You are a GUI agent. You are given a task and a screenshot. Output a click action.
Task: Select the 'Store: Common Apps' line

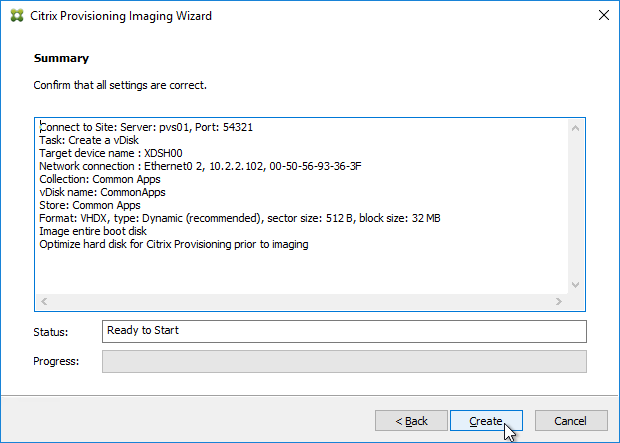(90, 205)
